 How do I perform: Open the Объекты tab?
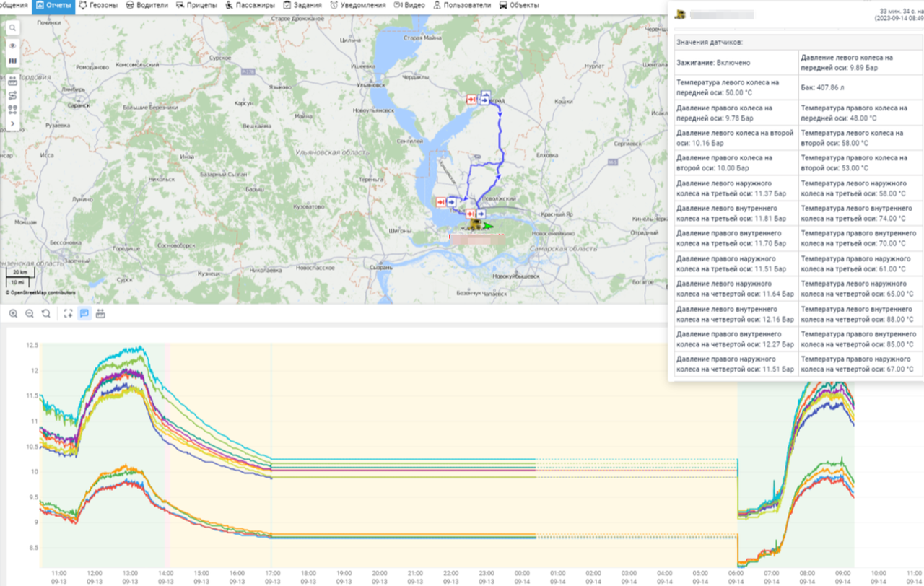click(519, 5)
